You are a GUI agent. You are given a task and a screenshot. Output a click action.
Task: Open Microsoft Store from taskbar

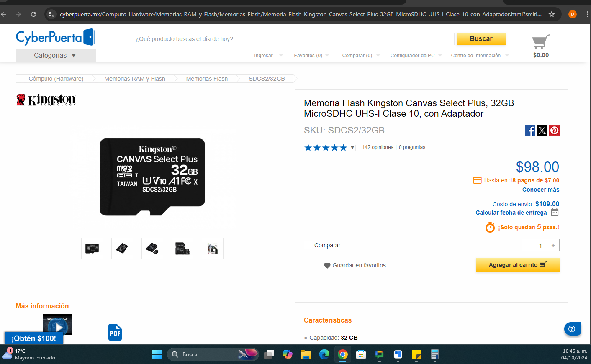pyautogui.click(x=361, y=354)
